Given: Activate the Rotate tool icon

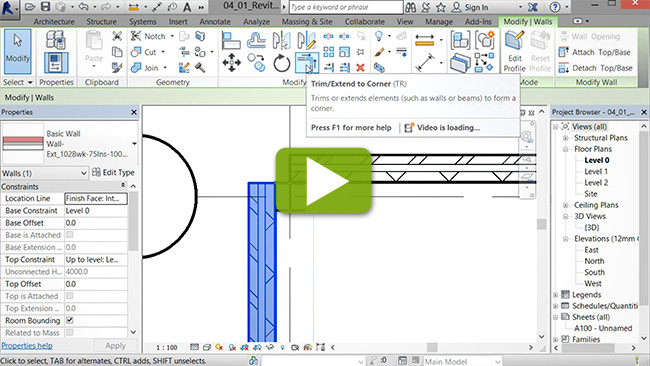Looking at the screenshot, I should [281, 63].
